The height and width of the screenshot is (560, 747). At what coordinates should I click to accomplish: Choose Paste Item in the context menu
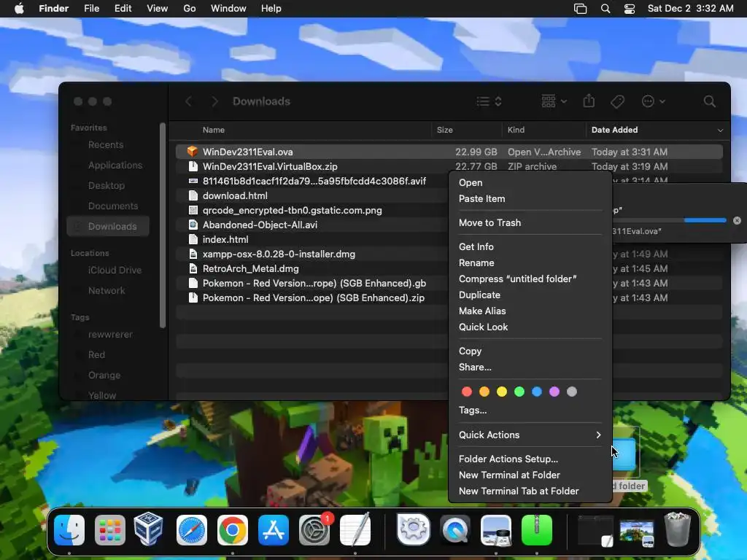tap(481, 198)
